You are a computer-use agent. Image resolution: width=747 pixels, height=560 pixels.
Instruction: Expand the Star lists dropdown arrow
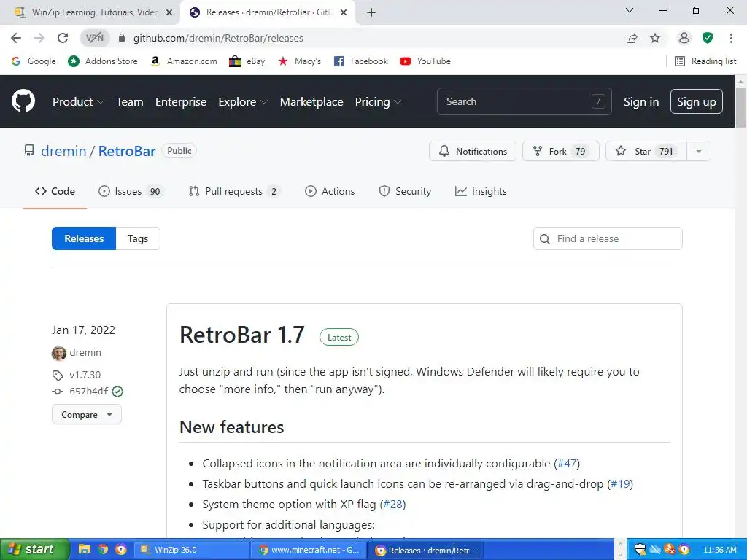[699, 151]
